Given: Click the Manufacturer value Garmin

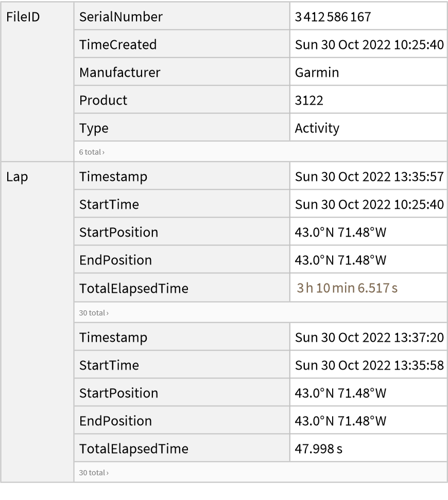Looking at the screenshot, I should pos(317,72).
